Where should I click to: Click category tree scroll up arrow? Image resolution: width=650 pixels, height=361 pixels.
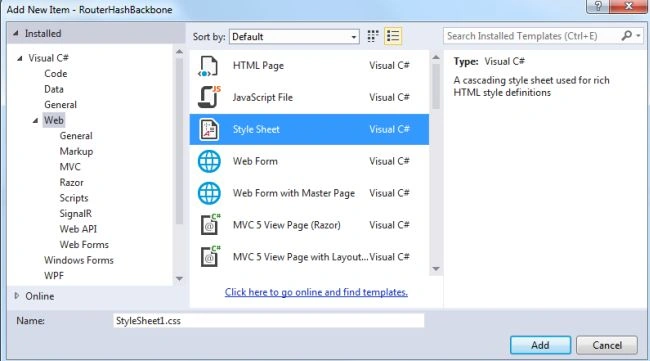click(179, 52)
